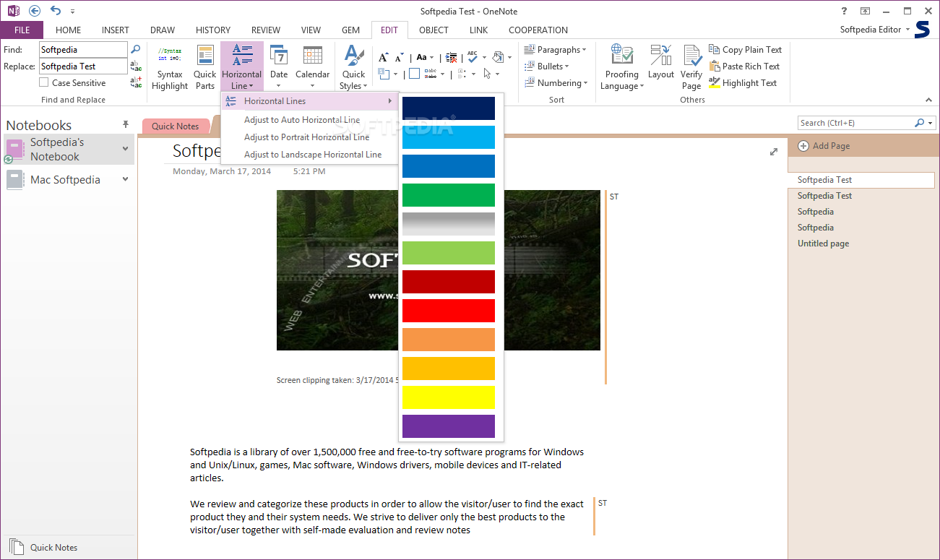Expand the Mac Softpedia notebook chevron

[x=126, y=179]
